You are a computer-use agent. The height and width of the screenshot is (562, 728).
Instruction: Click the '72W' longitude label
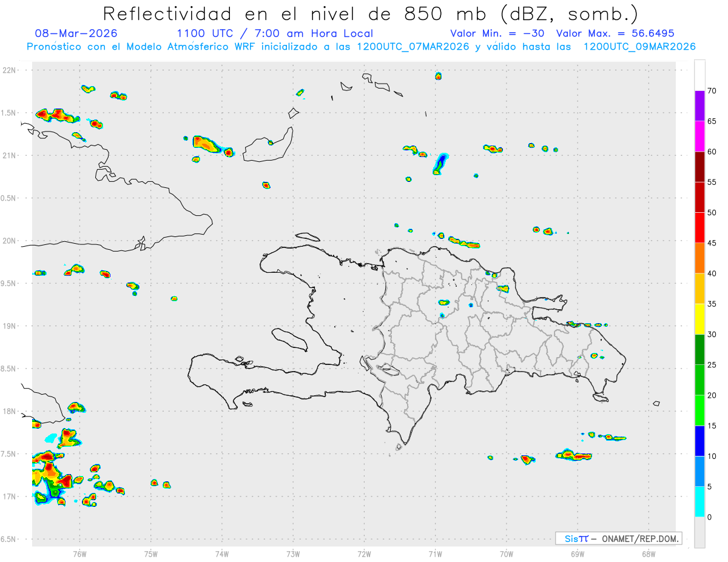pyautogui.click(x=364, y=554)
